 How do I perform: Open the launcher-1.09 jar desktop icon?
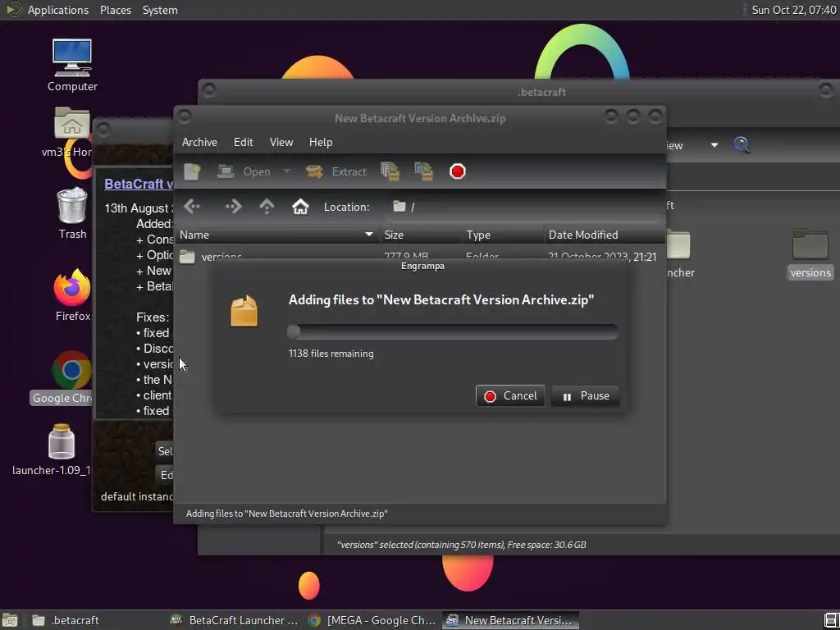tap(62, 450)
